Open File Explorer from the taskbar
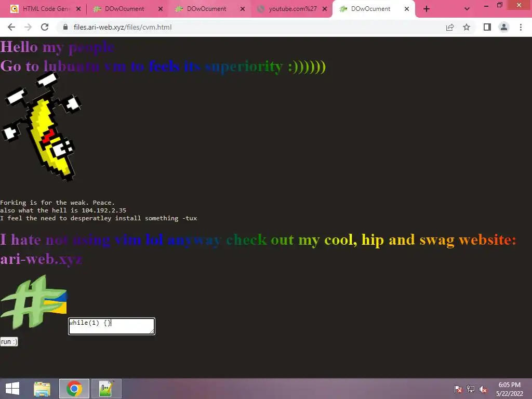This screenshot has height=399, width=532. coord(42,389)
